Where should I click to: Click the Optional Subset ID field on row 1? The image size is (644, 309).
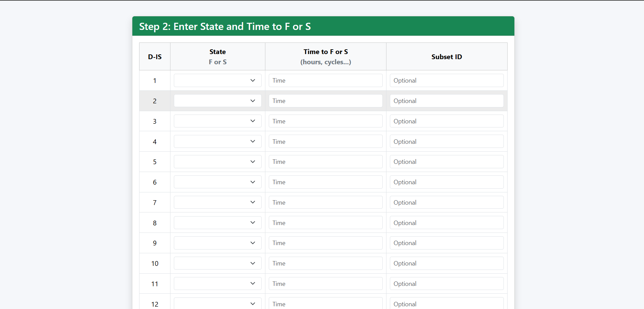pos(446,80)
